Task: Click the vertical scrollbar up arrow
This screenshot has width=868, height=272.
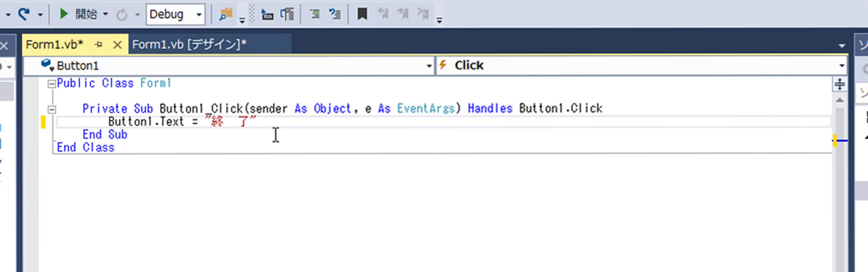Action: point(839,100)
